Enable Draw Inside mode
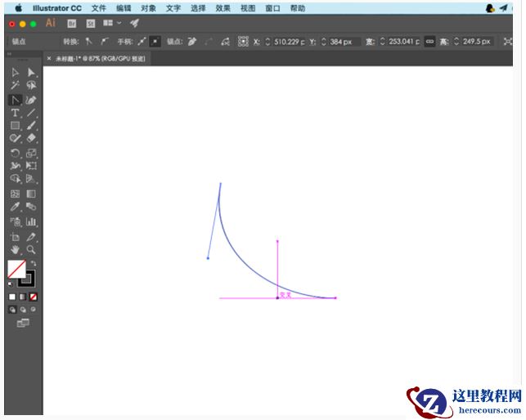This screenshot has width=526, height=420. [x=33, y=310]
